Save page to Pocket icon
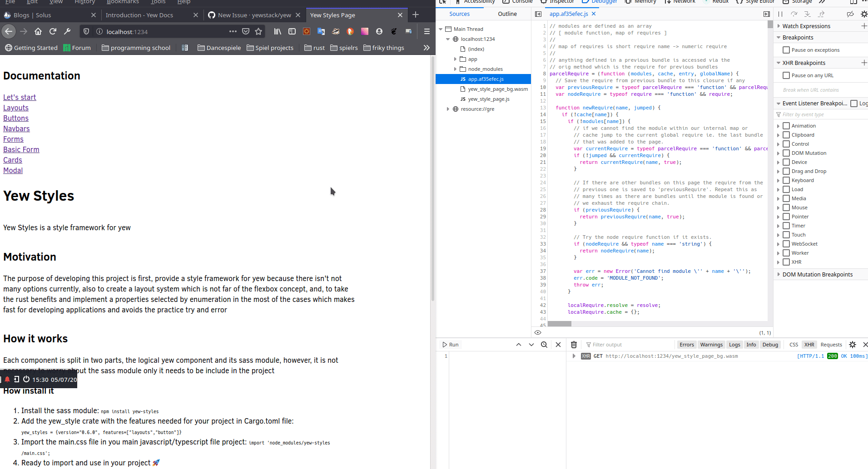 tap(246, 31)
